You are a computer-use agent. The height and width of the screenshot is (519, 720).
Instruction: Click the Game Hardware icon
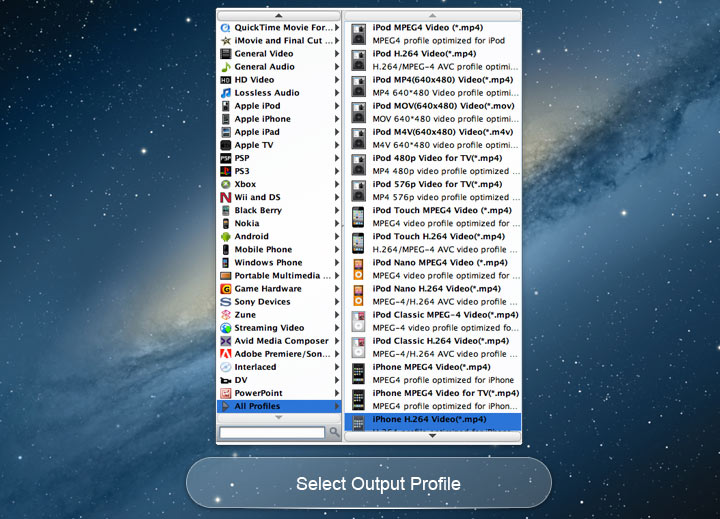click(x=225, y=289)
